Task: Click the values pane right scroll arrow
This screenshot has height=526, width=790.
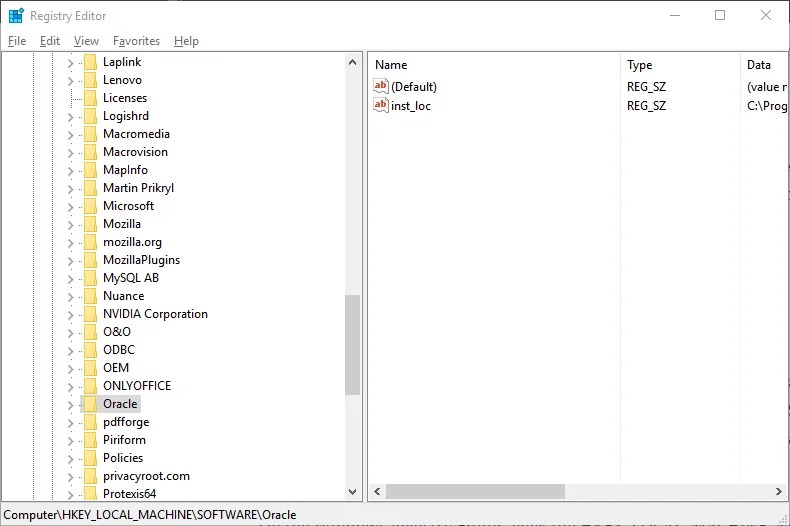Action: click(x=779, y=491)
